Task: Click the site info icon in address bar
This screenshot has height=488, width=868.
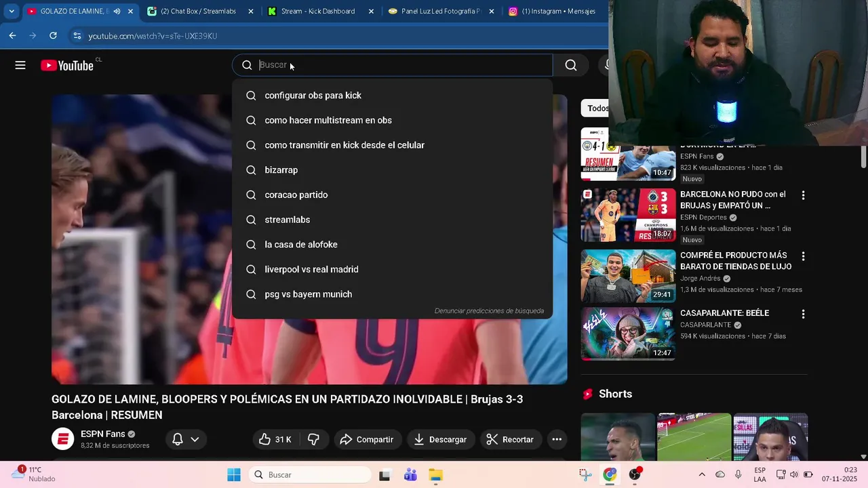Action: point(77,36)
